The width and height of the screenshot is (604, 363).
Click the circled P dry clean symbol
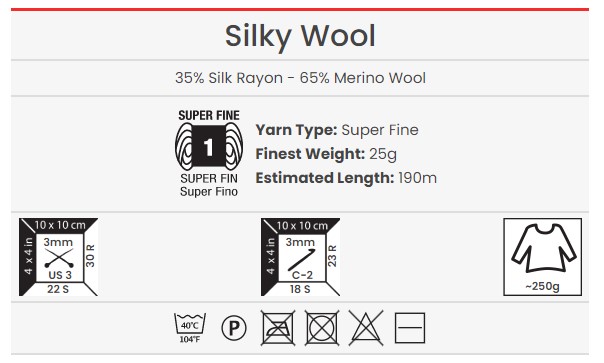234,328
